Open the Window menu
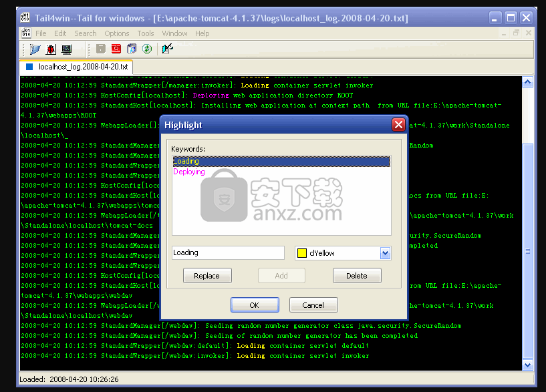The width and height of the screenshot is (546, 392). 174,33
